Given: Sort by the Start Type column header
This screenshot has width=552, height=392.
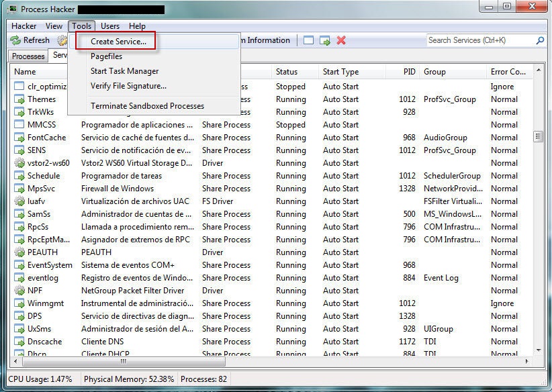Looking at the screenshot, I should point(352,72).
